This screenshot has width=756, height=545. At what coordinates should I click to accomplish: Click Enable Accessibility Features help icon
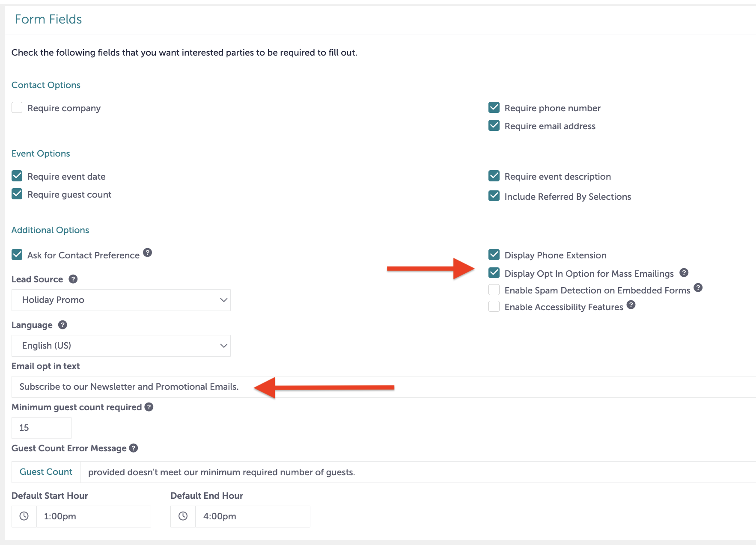(631, 305)
